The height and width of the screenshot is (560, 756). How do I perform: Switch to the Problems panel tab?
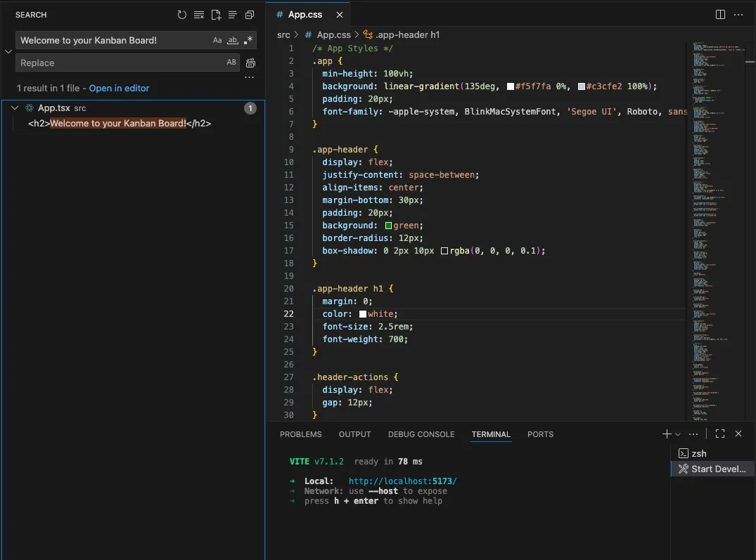click(x=300, y=434)
